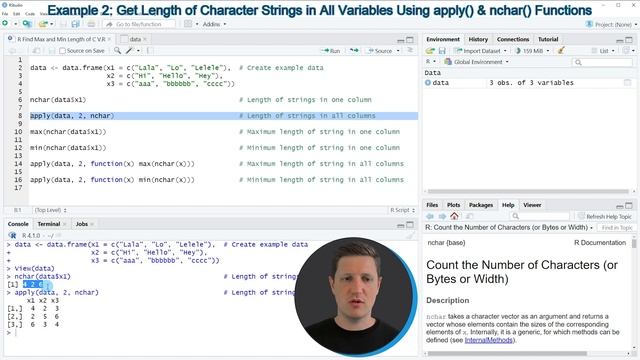640x360 pixels.
Task: Switch to the Jobs tab
Action: pos(81,224)
